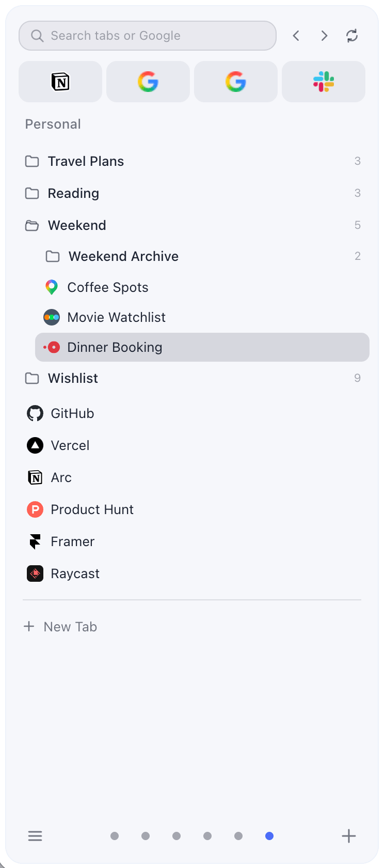Viewport: 385px width, 868px height.
Task: Open the first pinned Google tab
Action: click(x=148, y=81)
